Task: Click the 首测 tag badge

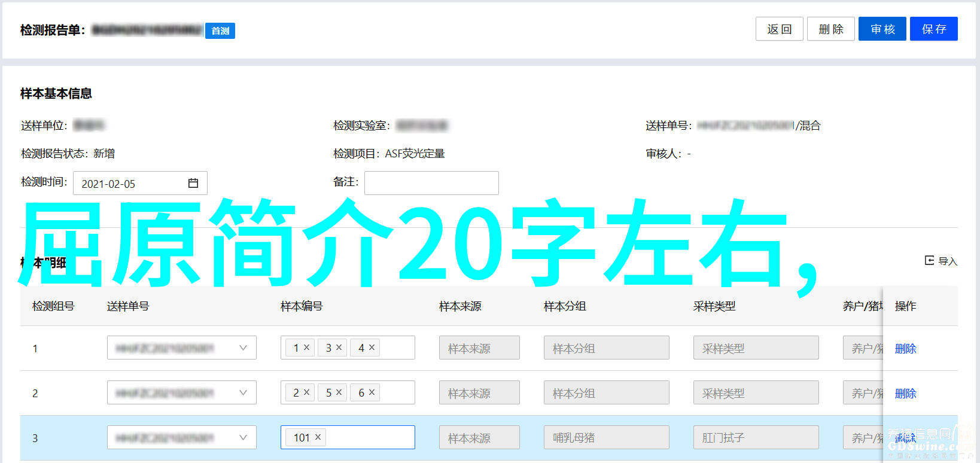Action: click(220, 31)
